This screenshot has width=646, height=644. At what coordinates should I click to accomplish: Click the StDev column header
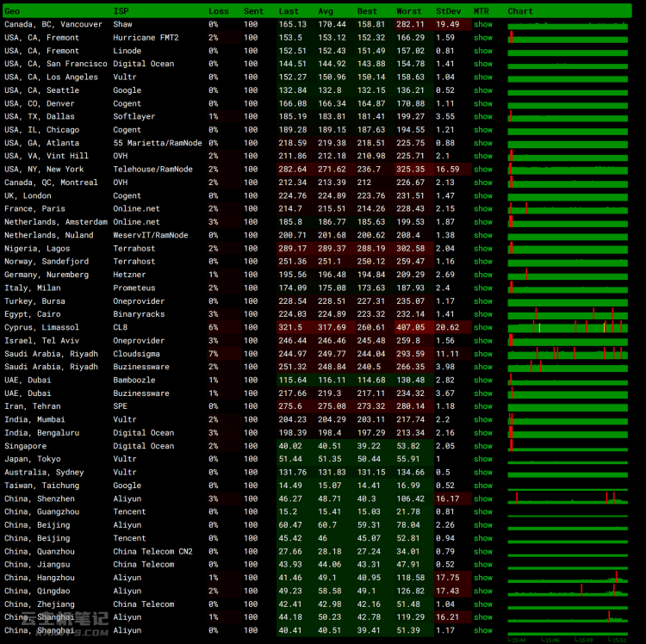tap(448, 11)
